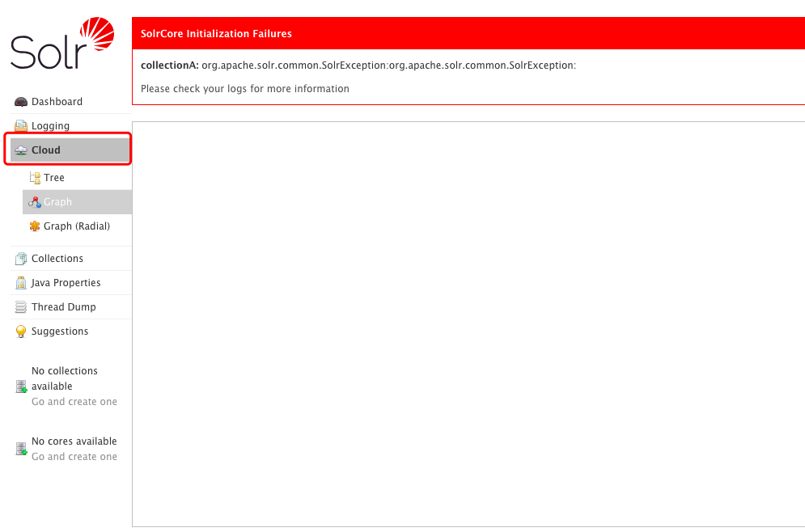
Task: Click the Collections documents icon
Action: [21, 259]
